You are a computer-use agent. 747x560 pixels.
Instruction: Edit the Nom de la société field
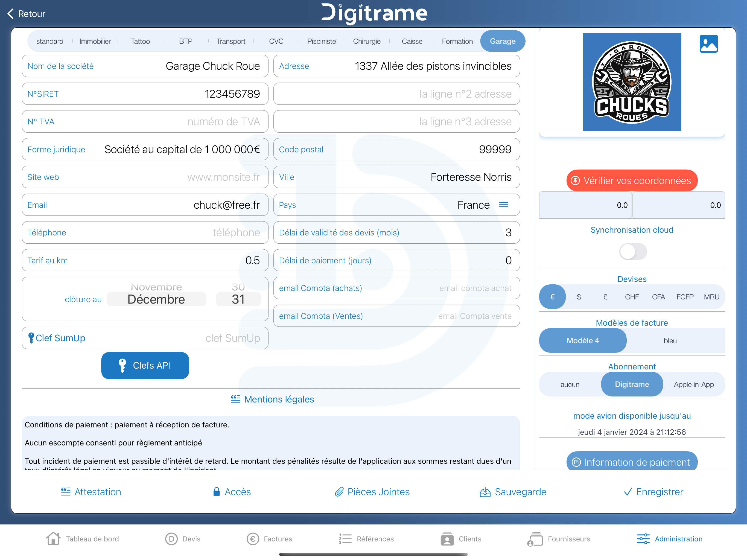[145, 66]
